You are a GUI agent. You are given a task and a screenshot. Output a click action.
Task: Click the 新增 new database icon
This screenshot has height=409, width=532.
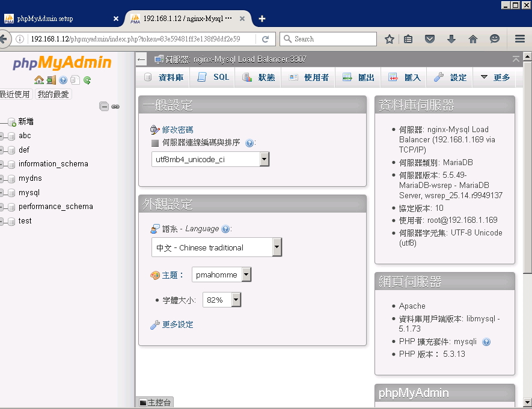(x=12, y=122)
